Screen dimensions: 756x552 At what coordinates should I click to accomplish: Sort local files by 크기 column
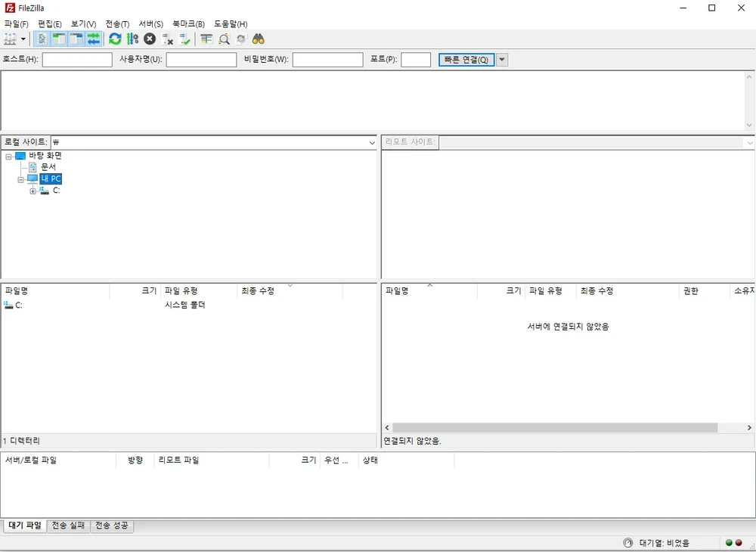click(x=135, y=290)
